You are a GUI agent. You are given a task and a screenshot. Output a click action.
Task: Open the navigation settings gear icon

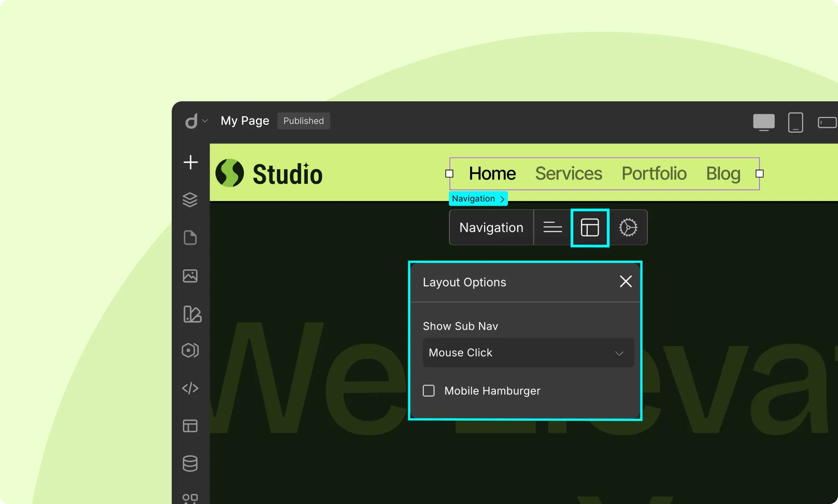628,227
